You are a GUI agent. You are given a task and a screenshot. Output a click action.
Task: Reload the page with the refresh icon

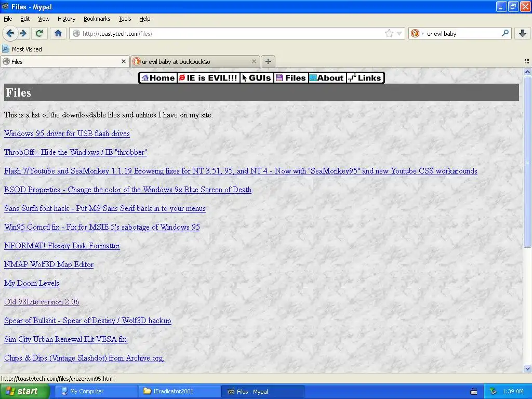[39, 33]
